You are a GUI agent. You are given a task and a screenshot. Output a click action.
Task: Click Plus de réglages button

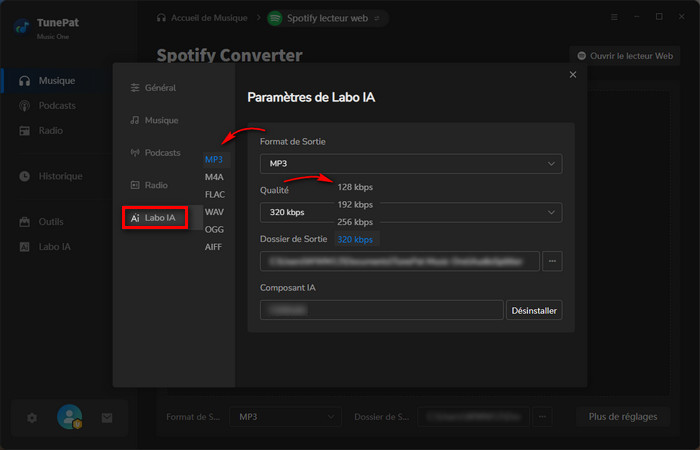pos(623,417)
